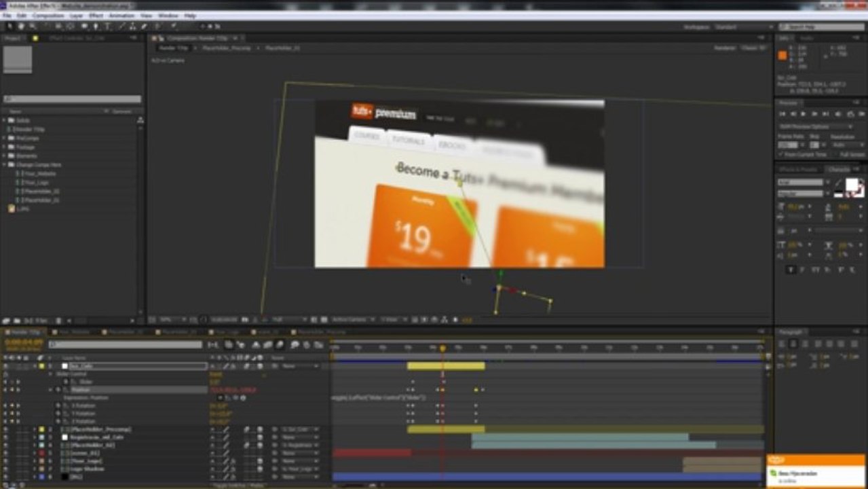Select the Pen tool
Image resolution: width=868 pixels, height=489 pixels.
point(96,26)
